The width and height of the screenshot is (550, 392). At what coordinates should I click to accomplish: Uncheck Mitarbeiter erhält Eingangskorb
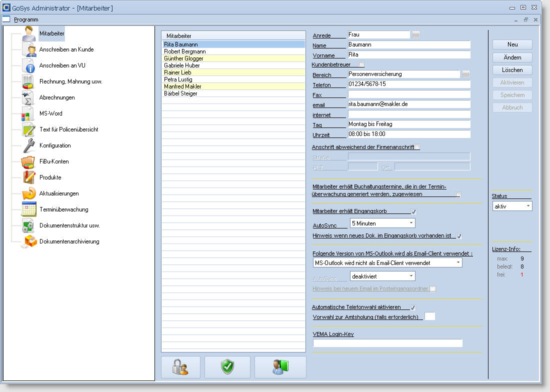[413, 211]
